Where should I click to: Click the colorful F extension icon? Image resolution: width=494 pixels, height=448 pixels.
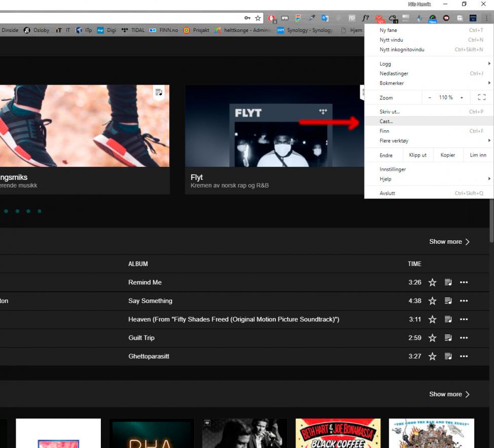coord(298,18)
